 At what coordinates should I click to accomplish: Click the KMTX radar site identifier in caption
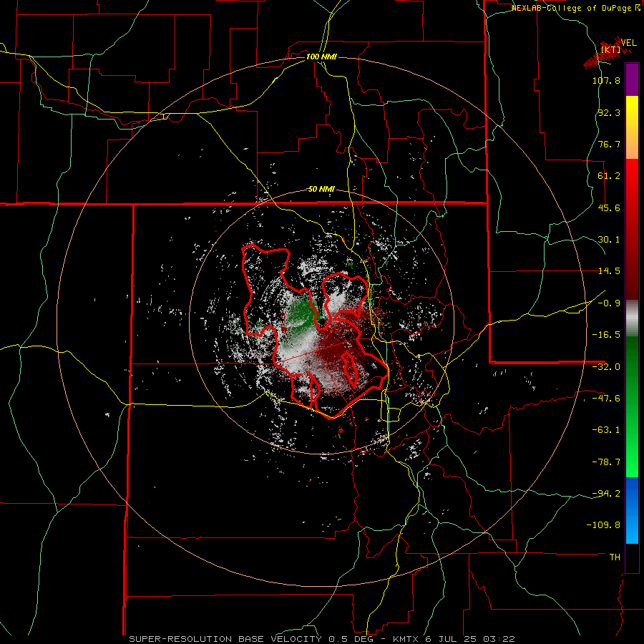point(406,639)
